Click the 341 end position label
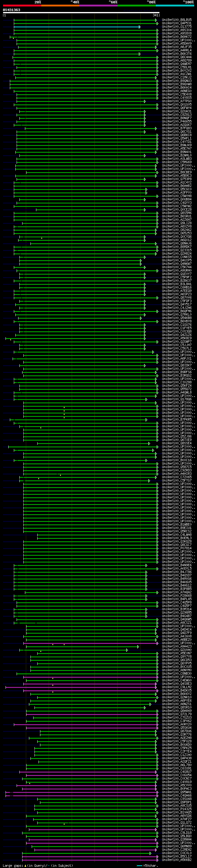 tap(155, 15)
